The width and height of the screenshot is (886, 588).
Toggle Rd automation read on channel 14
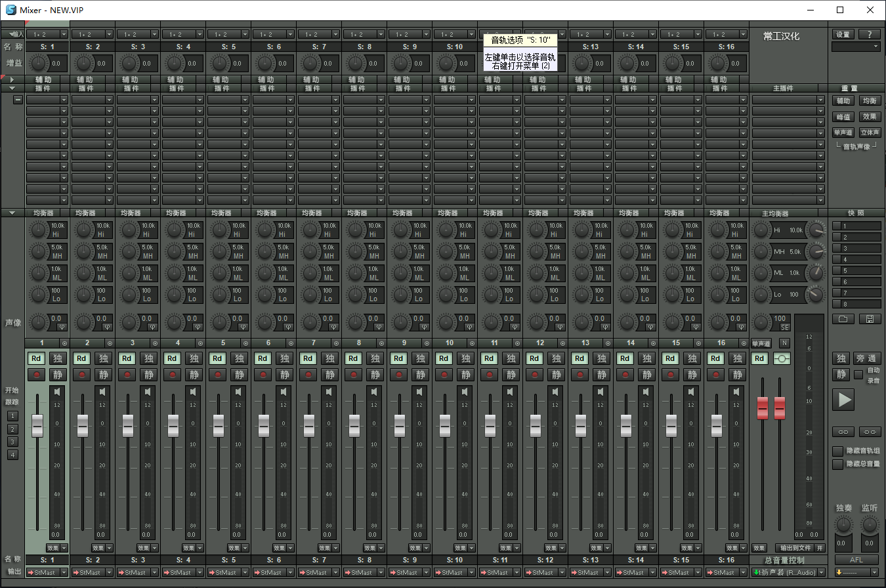click(x=625, y=358)
